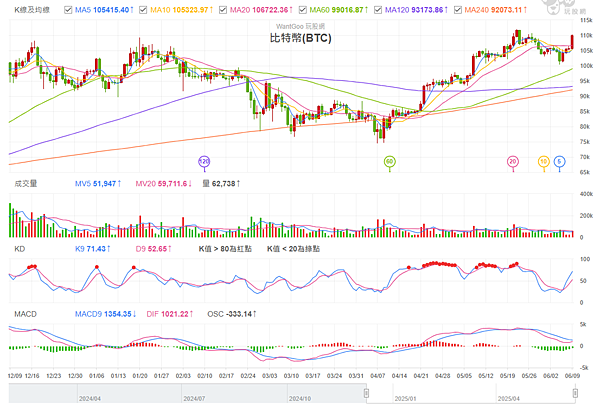Click the 量 62,738 volume value
The image size is (600, 410).
coord(221,184)
